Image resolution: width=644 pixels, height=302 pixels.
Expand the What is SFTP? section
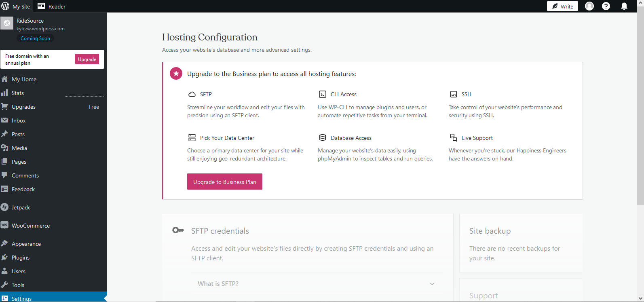pos(218,284)
